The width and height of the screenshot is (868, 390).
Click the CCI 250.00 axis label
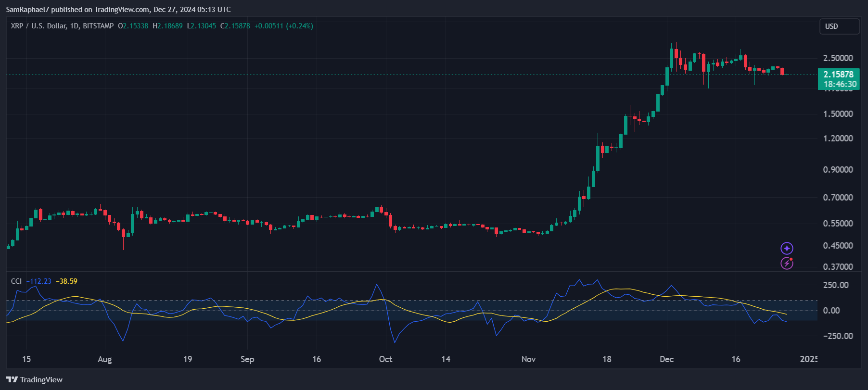click(x=836, y=285)
